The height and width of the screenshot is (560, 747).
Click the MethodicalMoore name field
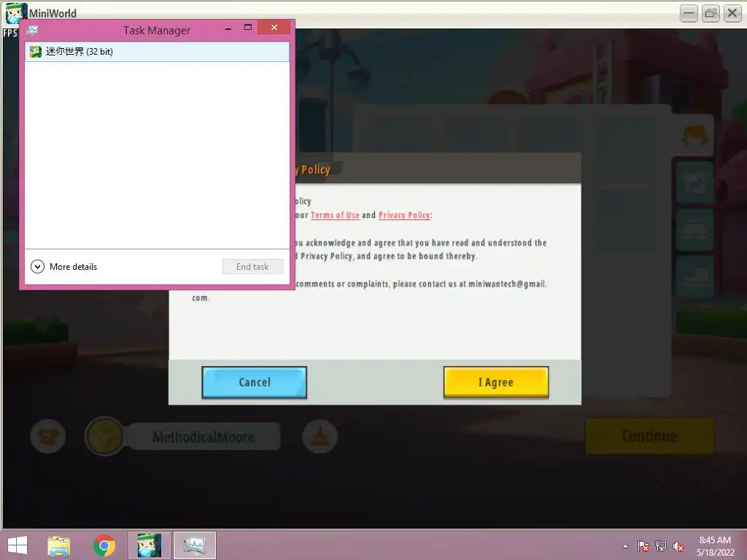point(204,437)
